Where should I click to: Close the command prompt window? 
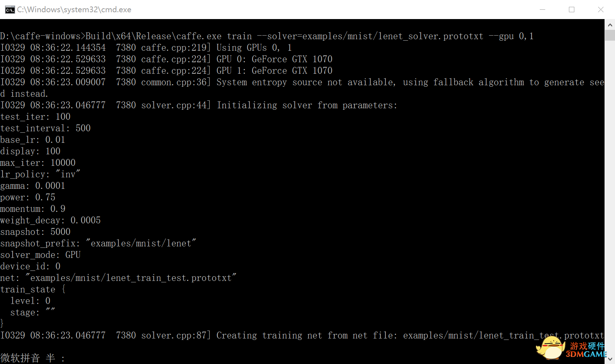[x=601, y=10]
